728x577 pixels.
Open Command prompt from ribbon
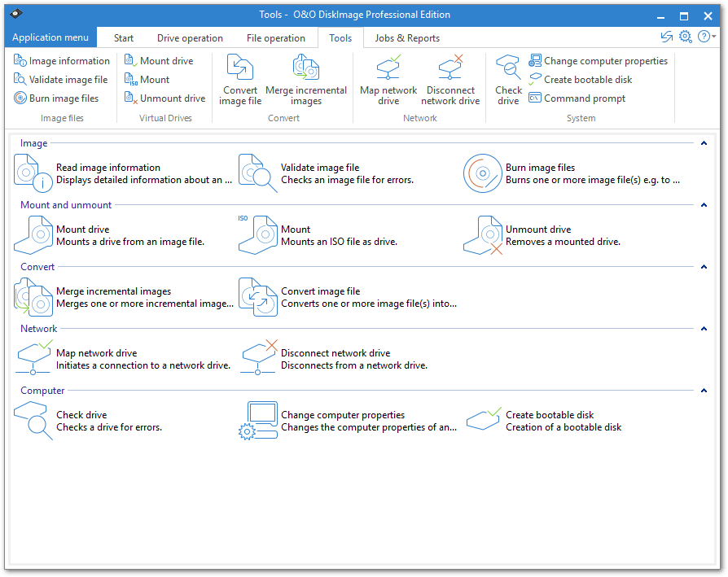(577, 98)
